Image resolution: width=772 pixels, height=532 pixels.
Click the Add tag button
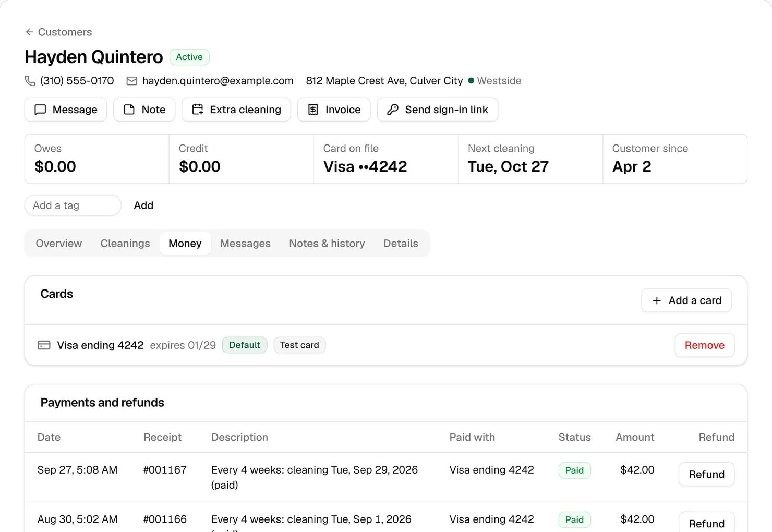point(143,205)
